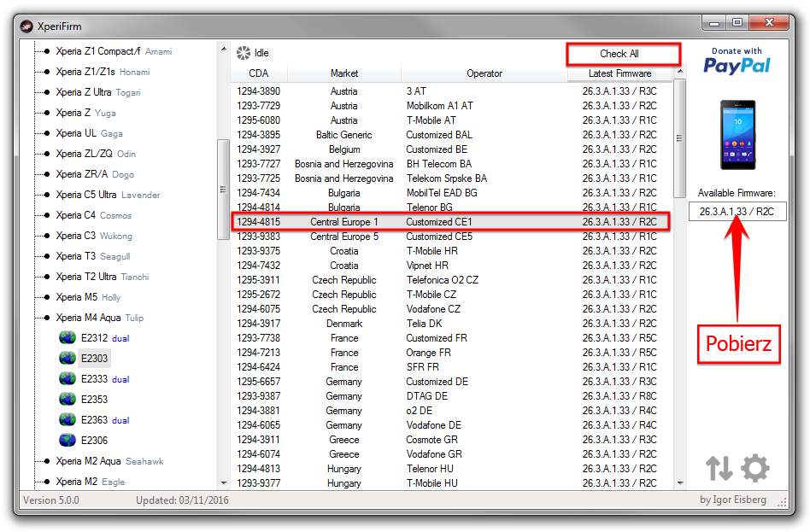The height and width of the screenshot is (532, 810).
Task: Click the Xperia phone thumbnail image
Action: point(737,135)
